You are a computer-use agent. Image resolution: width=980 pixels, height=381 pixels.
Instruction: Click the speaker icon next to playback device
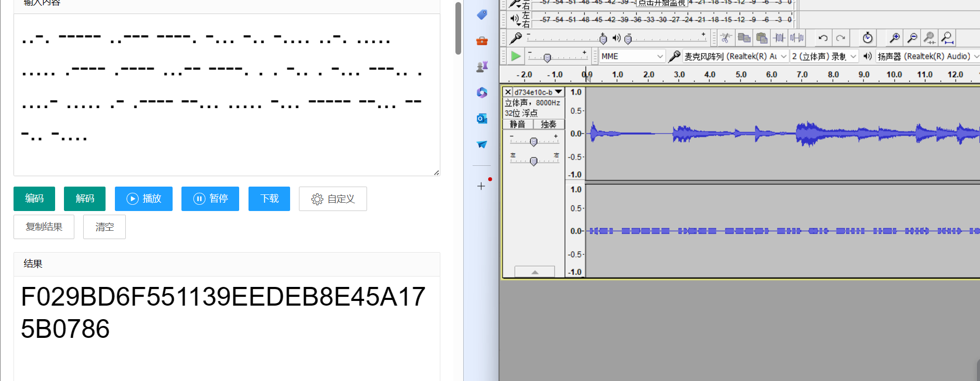click(x=867, y=56)
